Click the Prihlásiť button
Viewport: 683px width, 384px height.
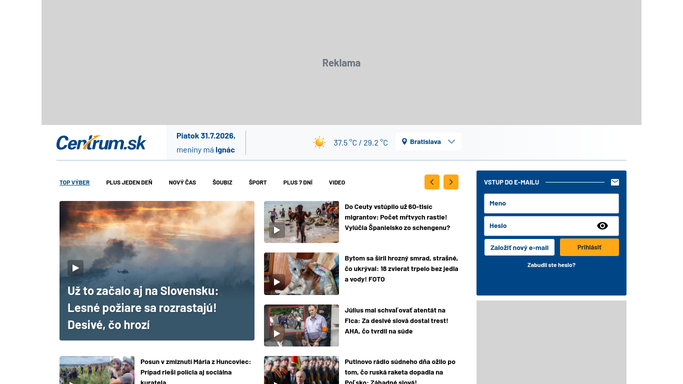click(x=589, y=247)
